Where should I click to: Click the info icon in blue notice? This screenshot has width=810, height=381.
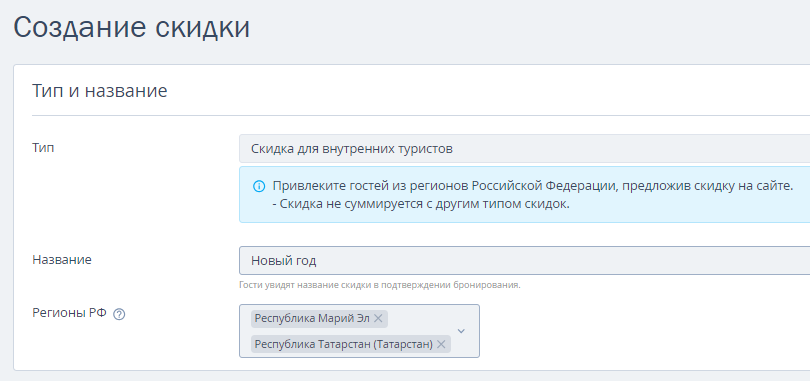[x=259, y=186]
